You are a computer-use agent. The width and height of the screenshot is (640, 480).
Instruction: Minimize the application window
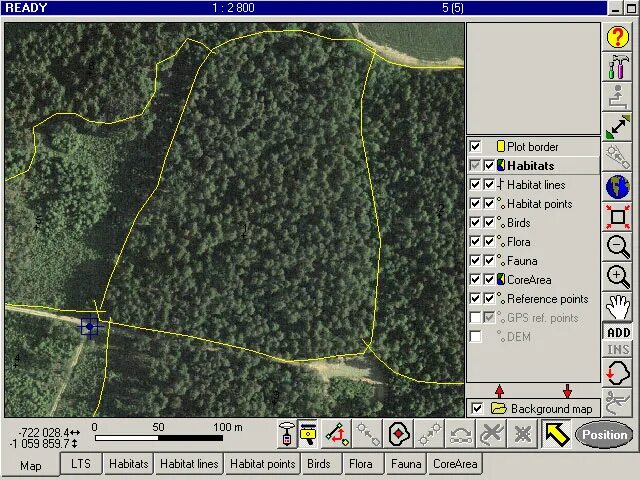[616, 8]
